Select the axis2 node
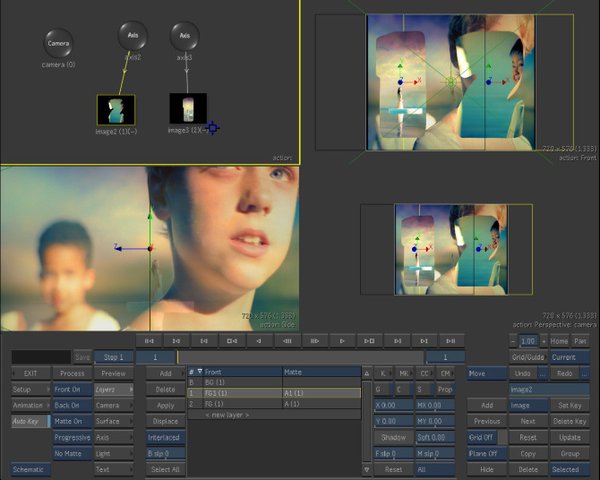 coord(131,35)
